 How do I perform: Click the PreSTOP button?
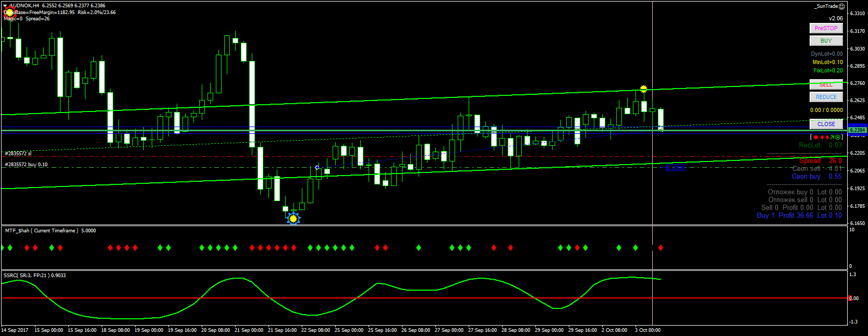[x=826, y=28]
